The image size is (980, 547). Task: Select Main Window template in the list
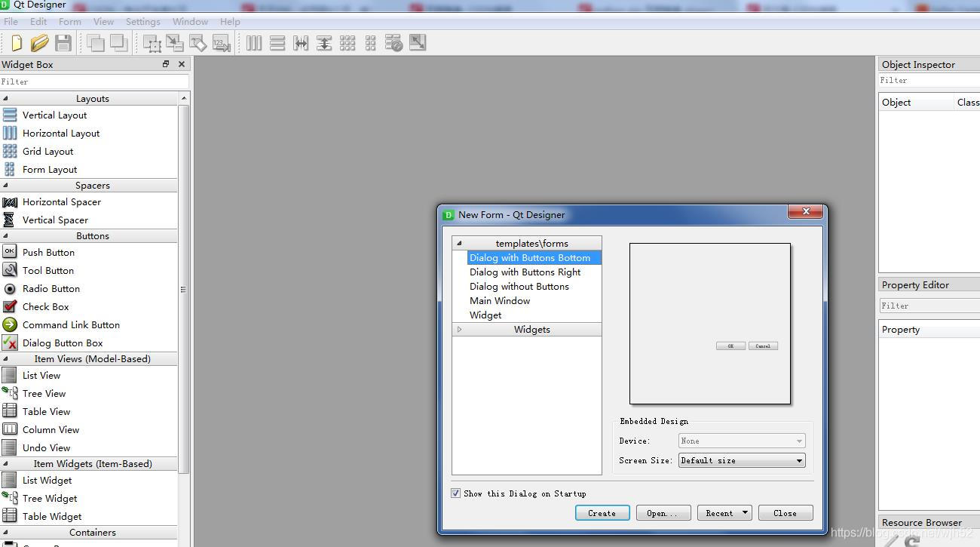[x=500, y=300]
